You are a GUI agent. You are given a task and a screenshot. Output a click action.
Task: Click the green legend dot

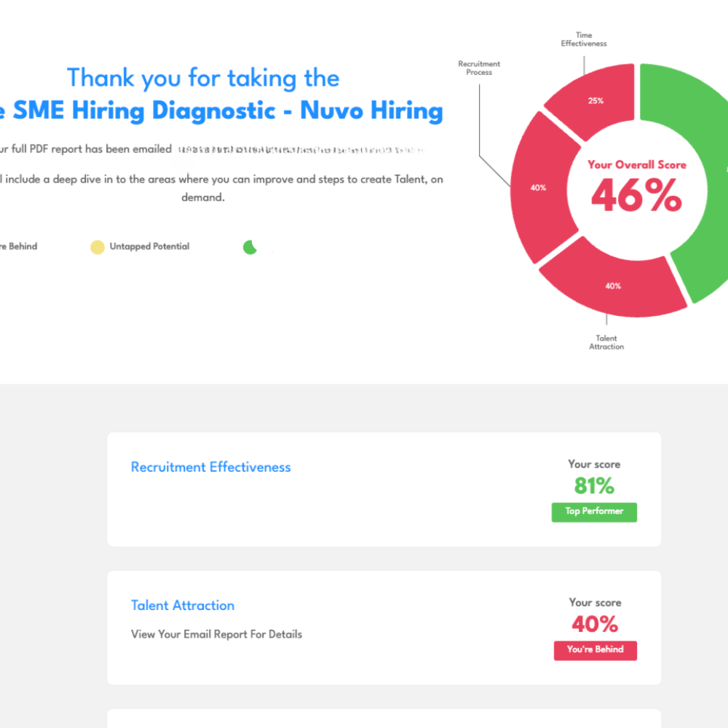click(250, 247)
